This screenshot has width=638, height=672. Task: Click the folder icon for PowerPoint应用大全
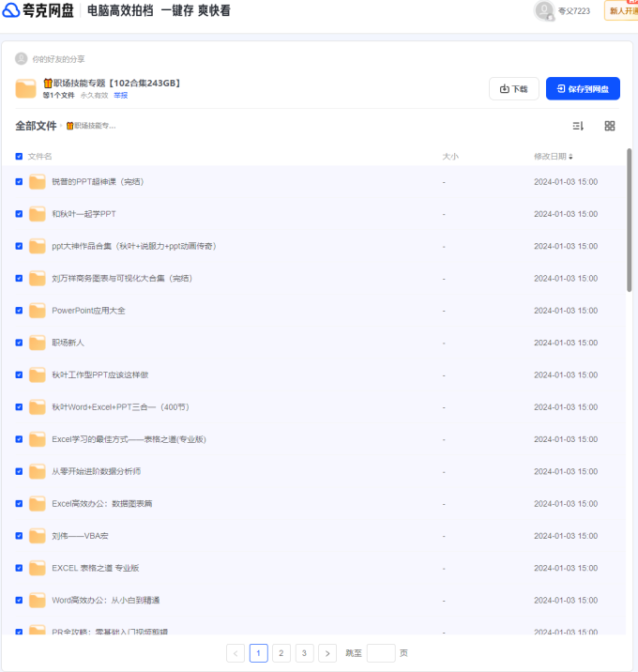38,311
